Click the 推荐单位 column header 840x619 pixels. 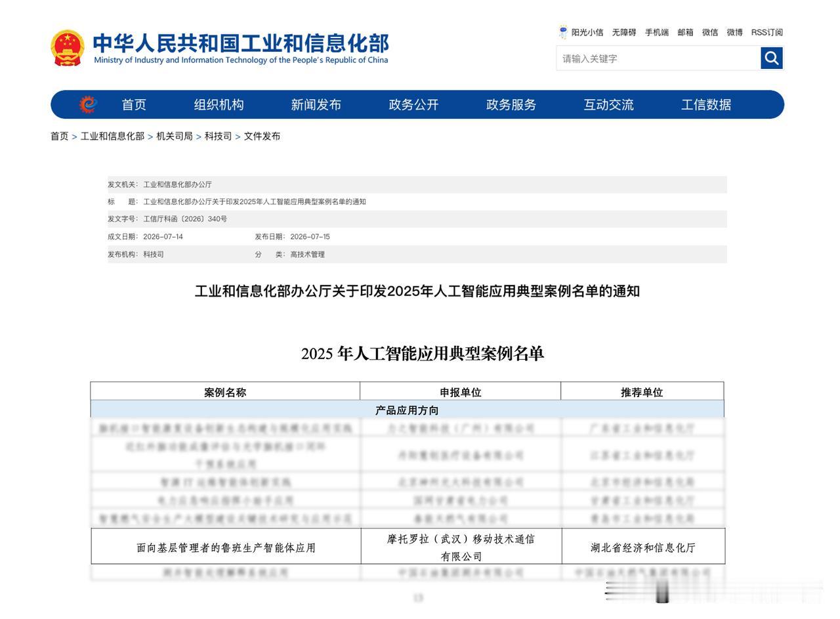[x=642, y=392]
